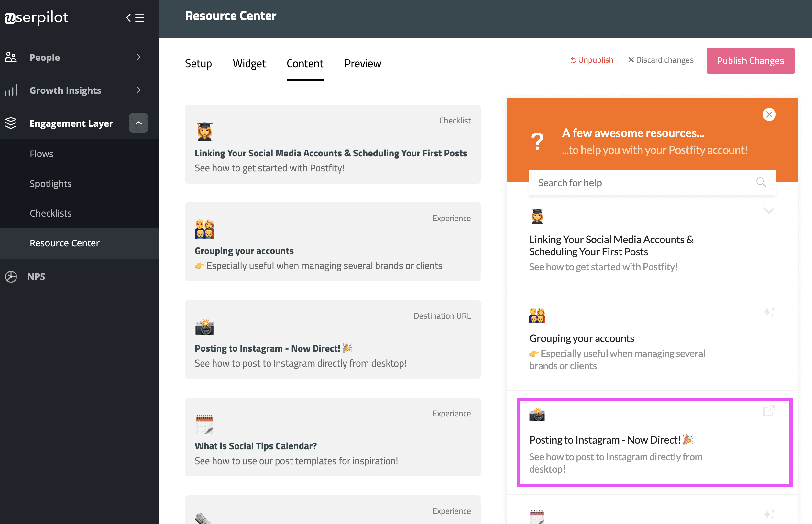Click the sparkle icon on Grouping your accounts

click(x=769, y=312)
